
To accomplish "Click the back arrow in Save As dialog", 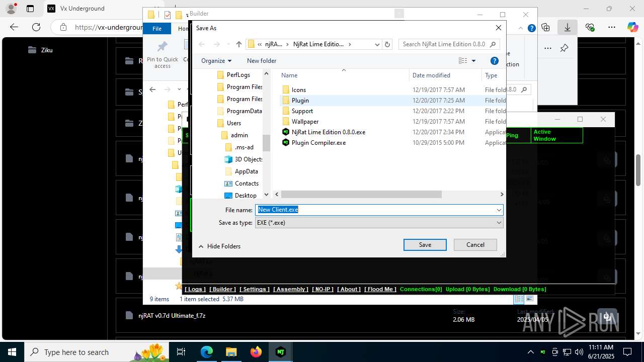I will [x=202, y=44].
